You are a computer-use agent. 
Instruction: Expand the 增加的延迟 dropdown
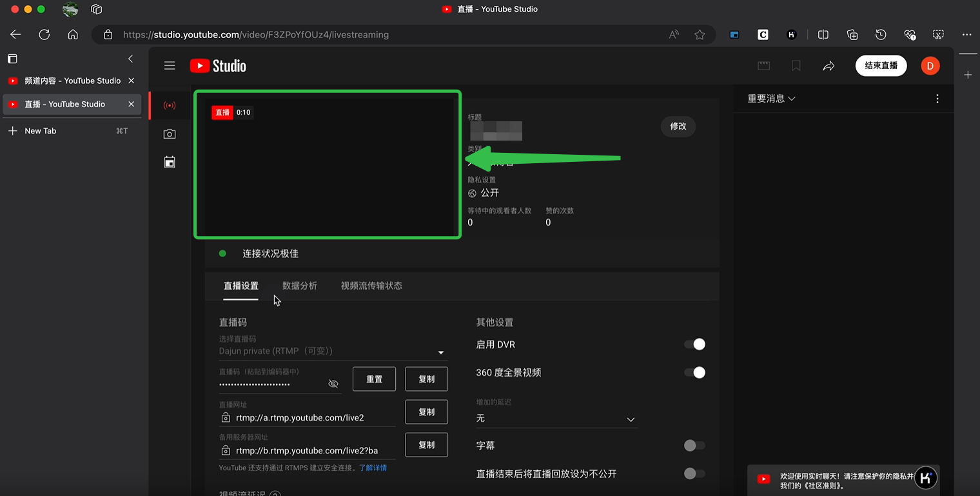(x=631, y=419)
